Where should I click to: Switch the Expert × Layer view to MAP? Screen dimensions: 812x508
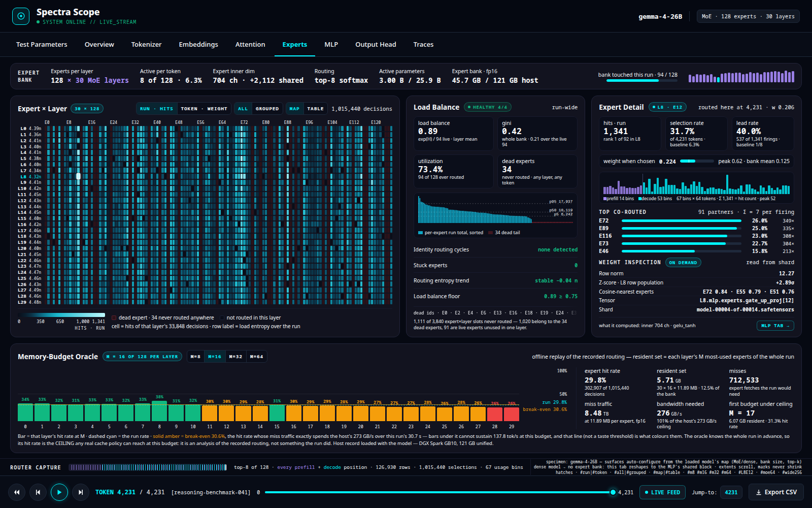tap(294, 109)
